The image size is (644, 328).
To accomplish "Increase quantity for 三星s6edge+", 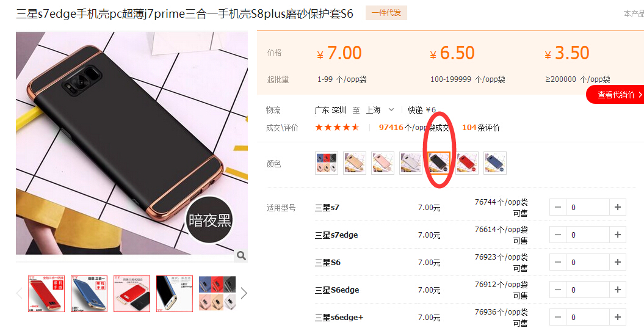I will coord(617,318).
